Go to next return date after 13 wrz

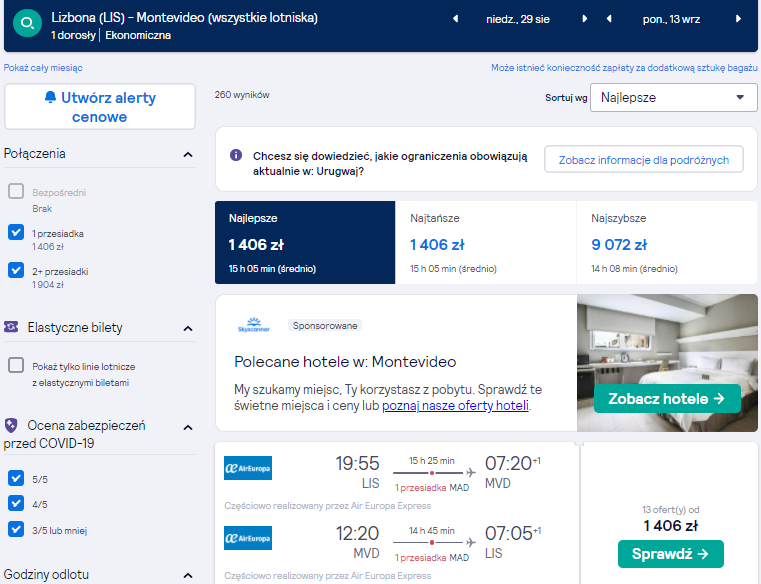738,19
